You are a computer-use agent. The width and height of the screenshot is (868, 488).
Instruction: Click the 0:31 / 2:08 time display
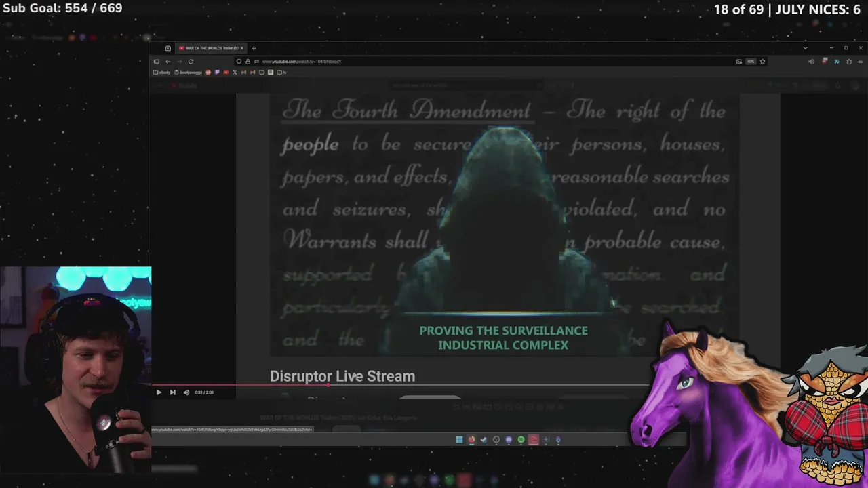click(204, 392)
